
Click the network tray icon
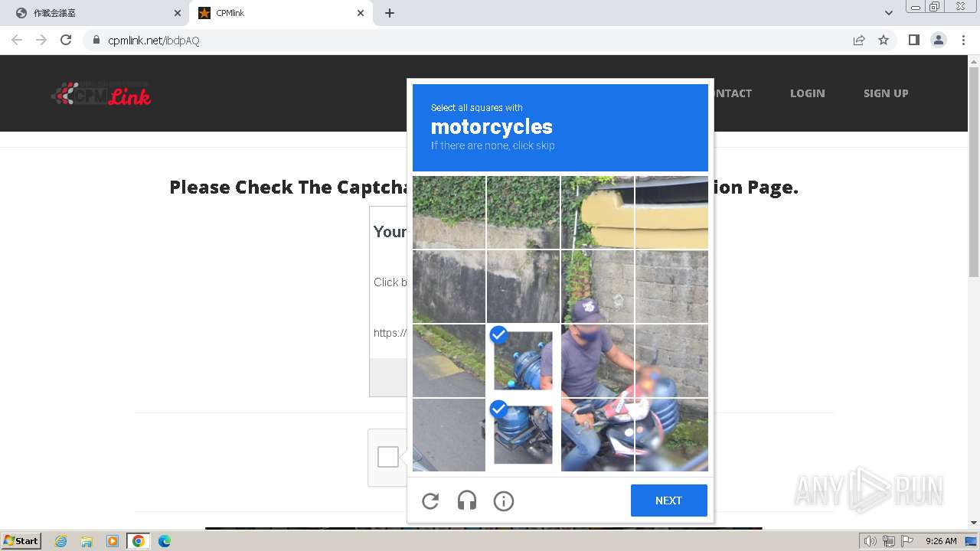889,541
